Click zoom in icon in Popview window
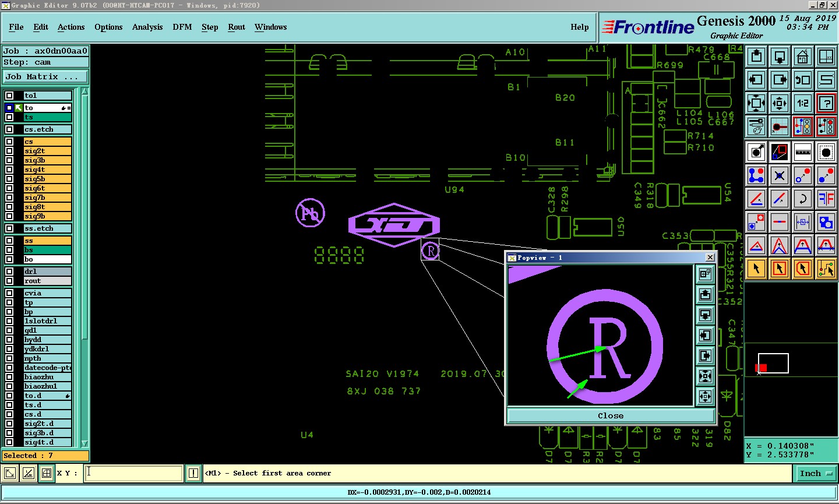The image size is (839, 504). pyautogui.click(x=705, y=376)
